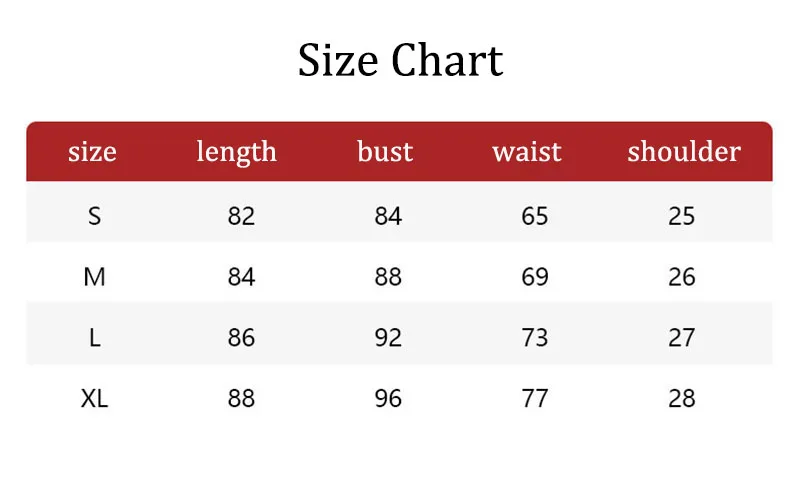
Task: Select shoulder value 28 in XL row
Action: point(682,399)
